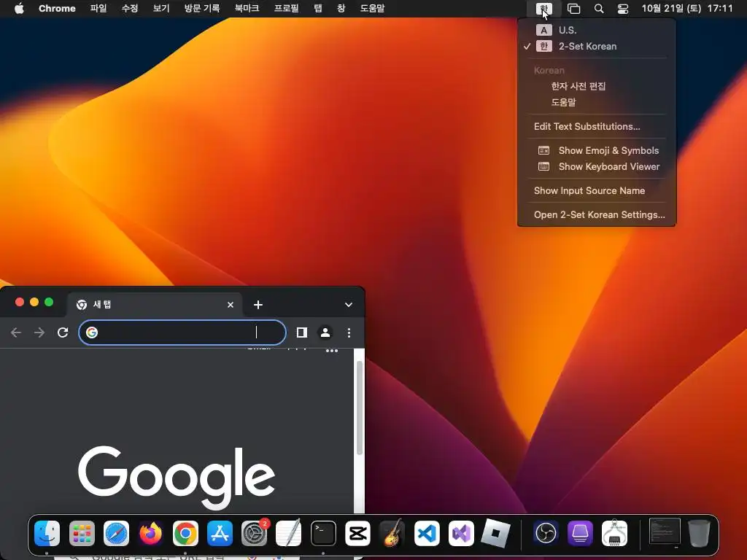
Task: Open the minimized window thumbnail in Dock
Action: point(665,531)
